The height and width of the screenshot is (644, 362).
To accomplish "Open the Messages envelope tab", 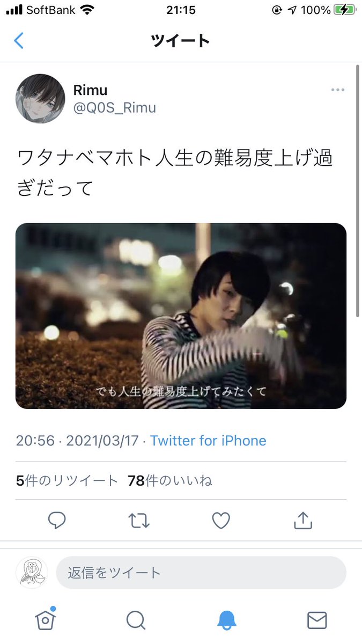I will point(317,620).
